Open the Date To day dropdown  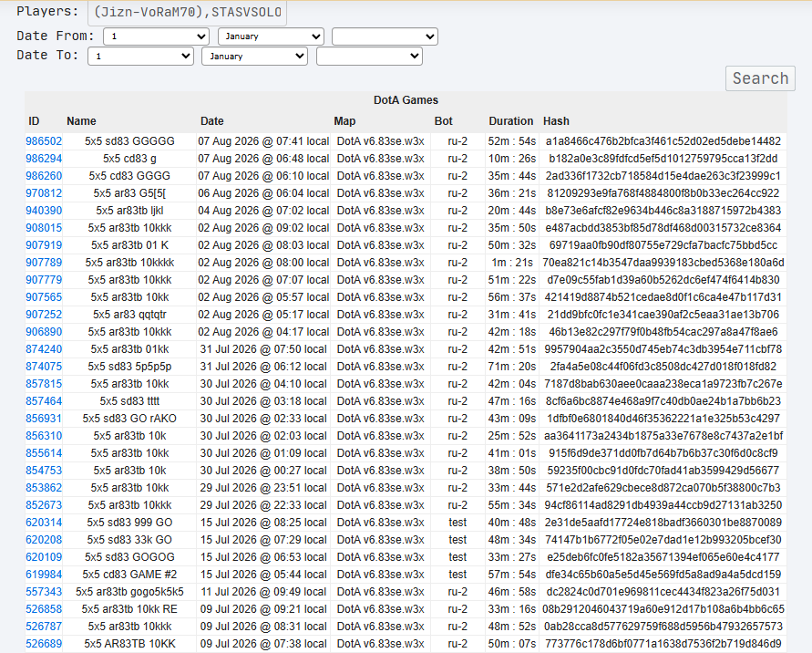tap(141, 56)
